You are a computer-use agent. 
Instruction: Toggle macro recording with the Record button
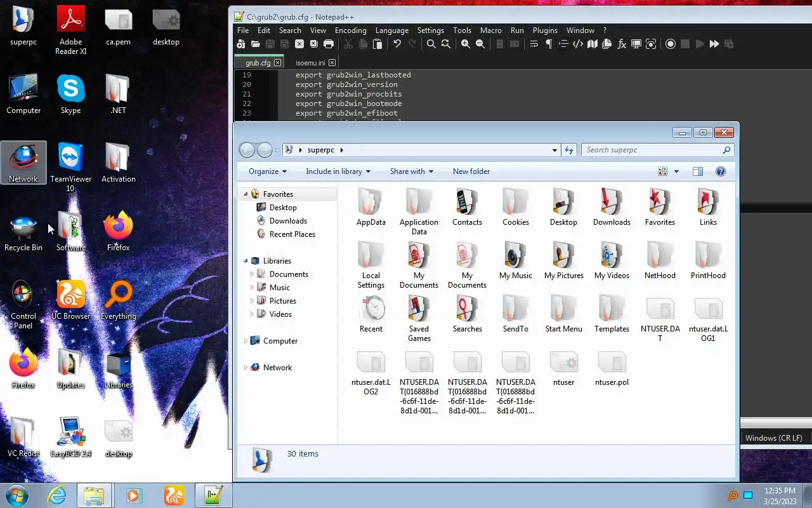(671, 44)
